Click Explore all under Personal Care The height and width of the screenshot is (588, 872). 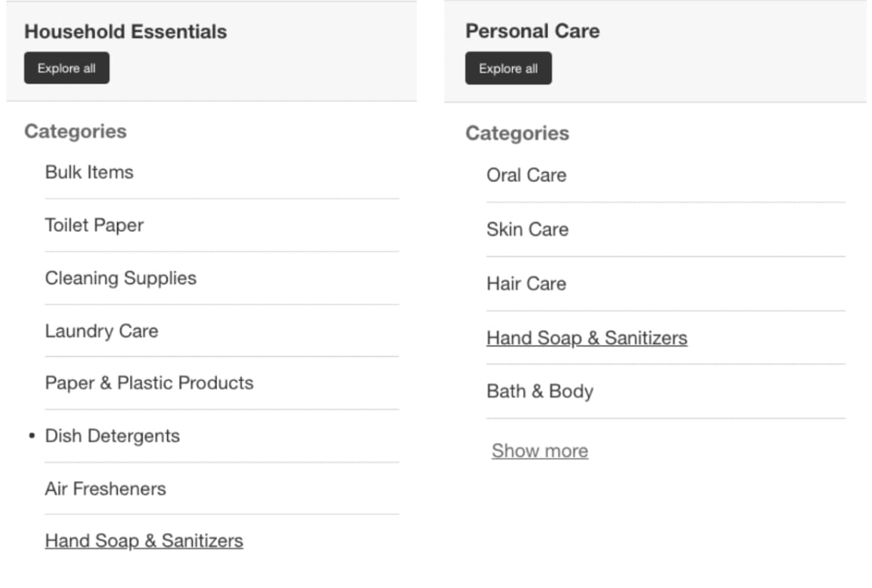point(508,68)
